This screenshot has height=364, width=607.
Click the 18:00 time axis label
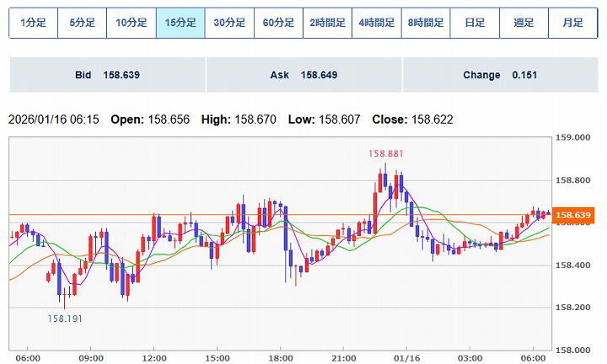point(281,356)
